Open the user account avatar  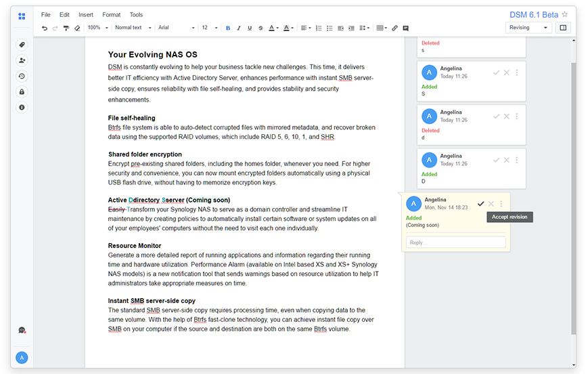tap(22, 358)
